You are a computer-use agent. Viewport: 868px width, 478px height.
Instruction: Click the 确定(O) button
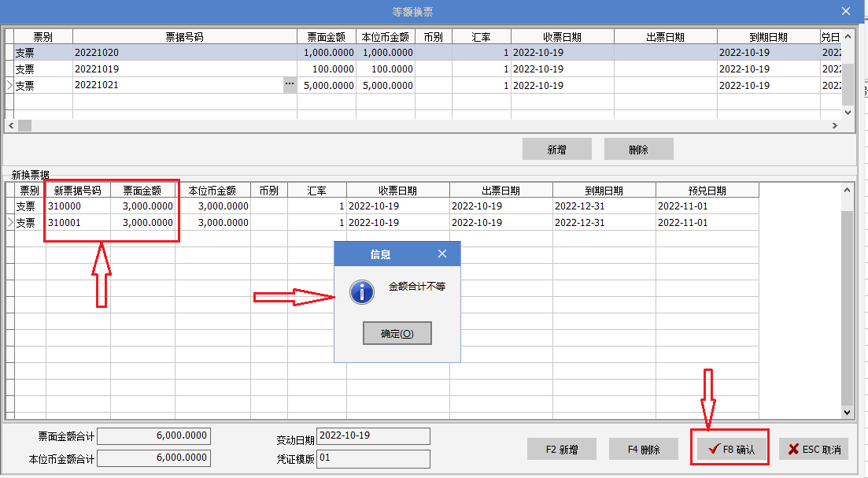pos(397,333)
